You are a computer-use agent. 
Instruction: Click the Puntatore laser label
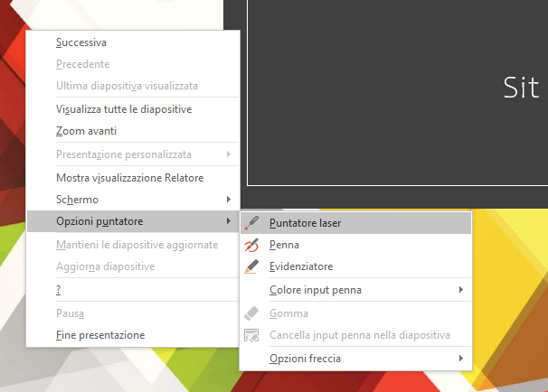click(x=305, y=222)
